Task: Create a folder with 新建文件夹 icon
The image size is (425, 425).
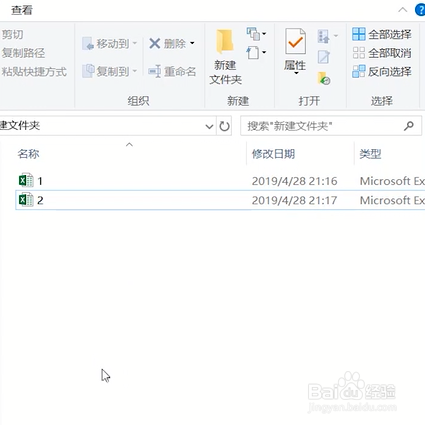Action: [x=225, y=42]
